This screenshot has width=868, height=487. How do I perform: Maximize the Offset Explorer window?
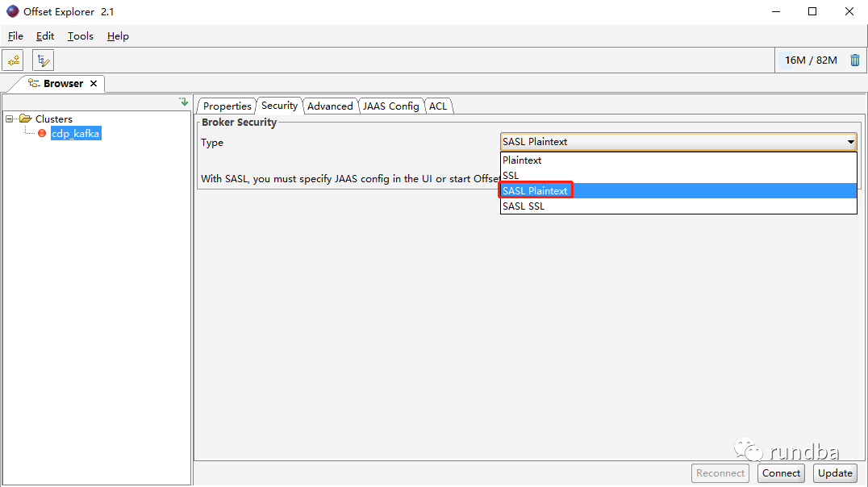tap(812, 11)
